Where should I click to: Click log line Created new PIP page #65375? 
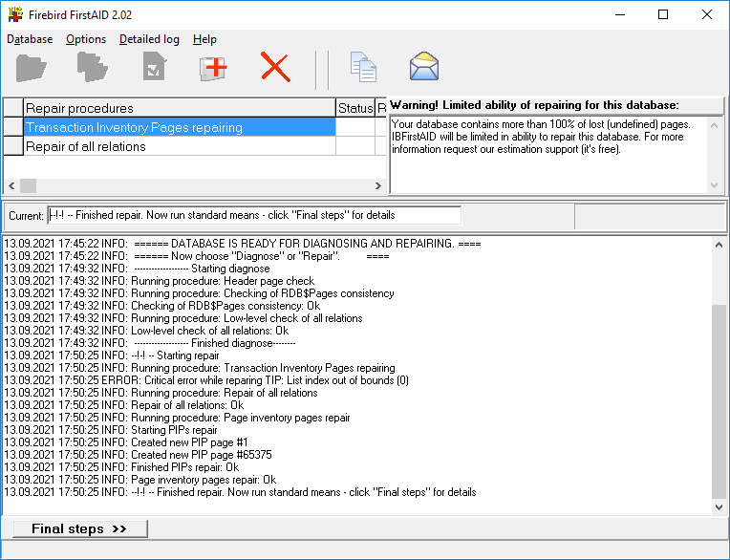138,455
